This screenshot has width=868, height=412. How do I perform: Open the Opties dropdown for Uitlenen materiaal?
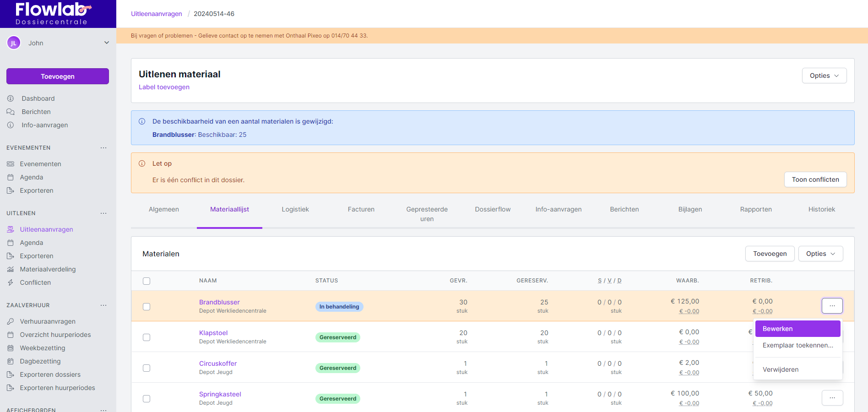coord(824,76)
